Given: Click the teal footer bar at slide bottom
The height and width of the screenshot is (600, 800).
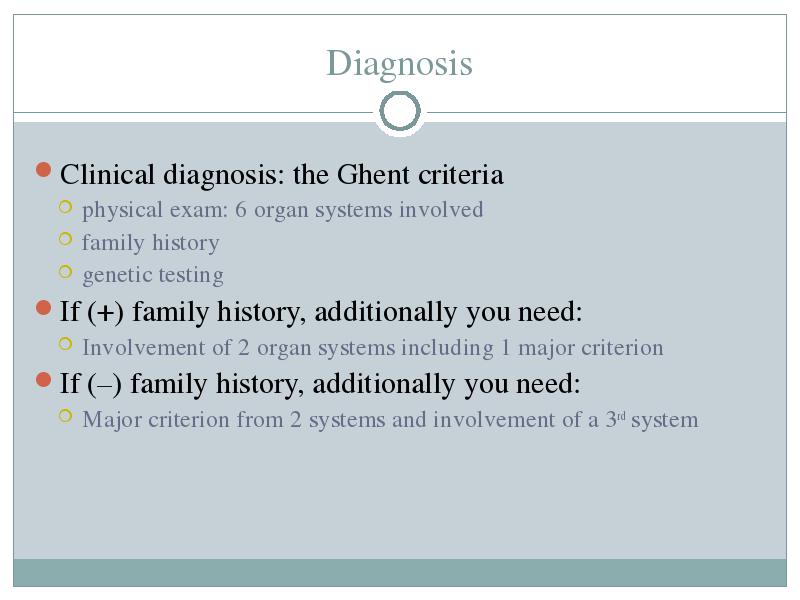Looking at the screenshot, I should [x=400, y=572].
